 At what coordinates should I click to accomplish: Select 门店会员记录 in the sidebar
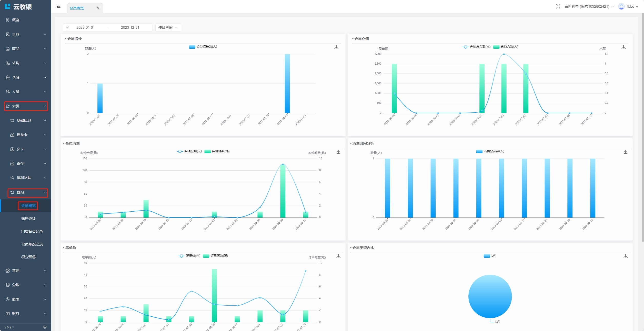click(32, 231)
